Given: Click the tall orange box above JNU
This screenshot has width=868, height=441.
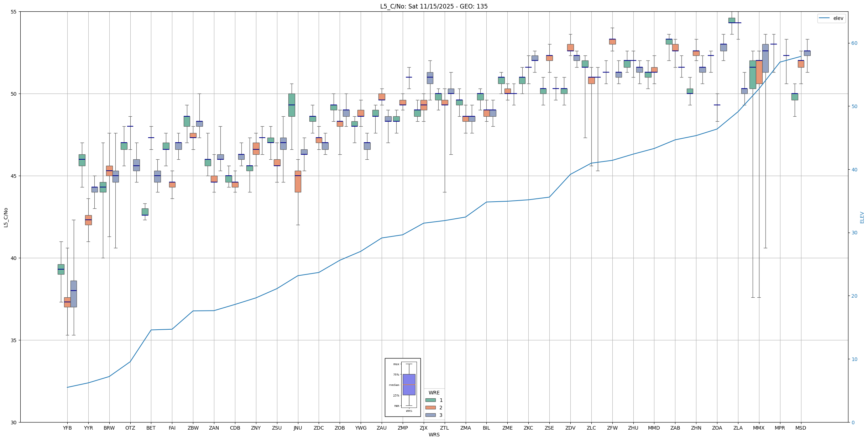Looking at the screenshot, I should tap(298, 181).
